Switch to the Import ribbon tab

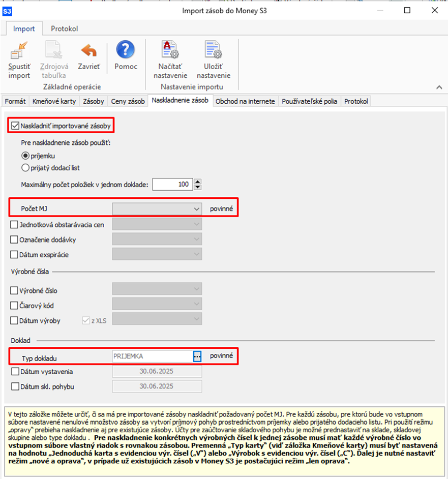pos(24,28)
